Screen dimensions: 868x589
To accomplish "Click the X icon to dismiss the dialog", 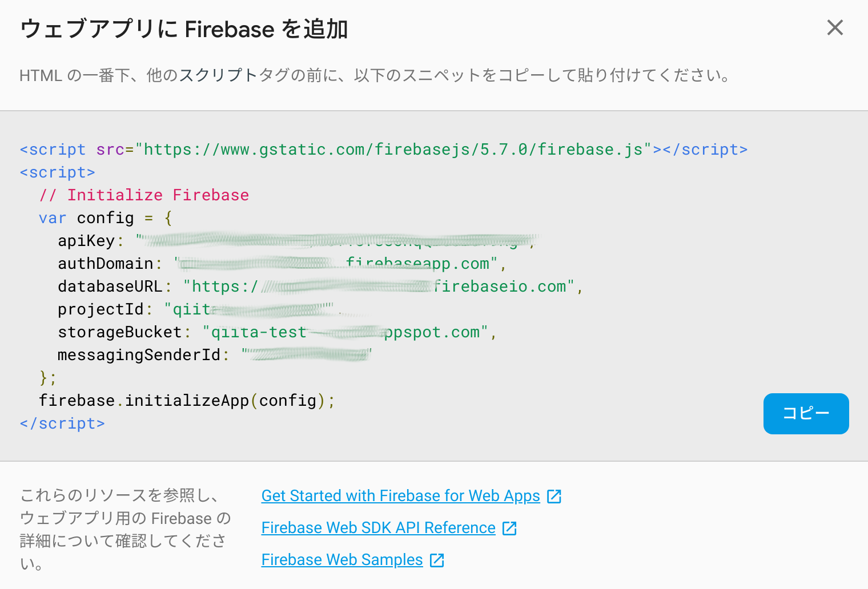I will pos(835,27).
